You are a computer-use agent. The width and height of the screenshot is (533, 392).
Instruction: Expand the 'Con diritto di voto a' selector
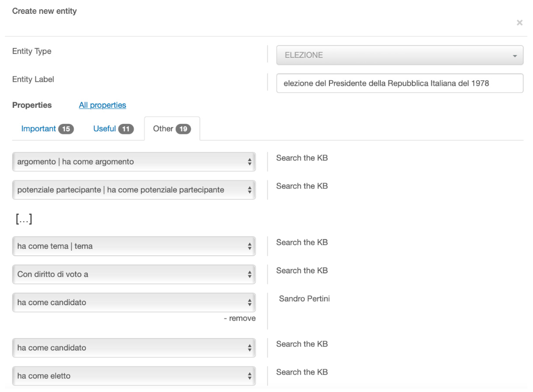pos(134,274)
